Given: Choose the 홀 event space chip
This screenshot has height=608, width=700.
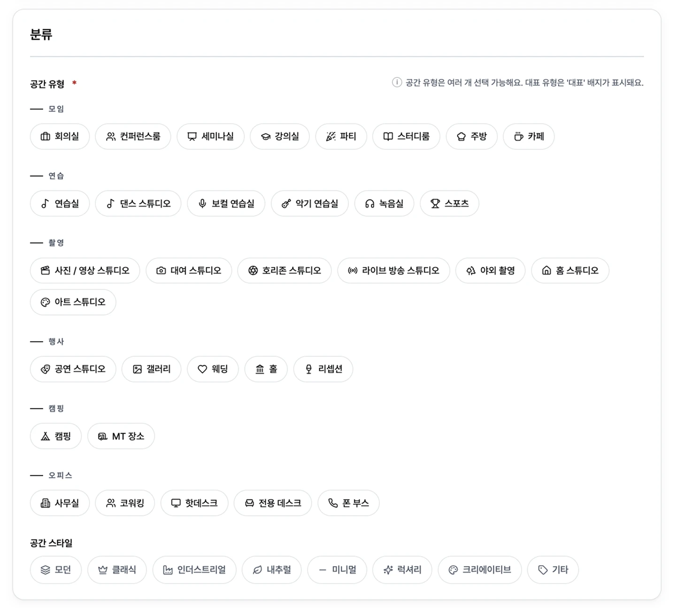Looking at the screenshot, I should (266, 369).
